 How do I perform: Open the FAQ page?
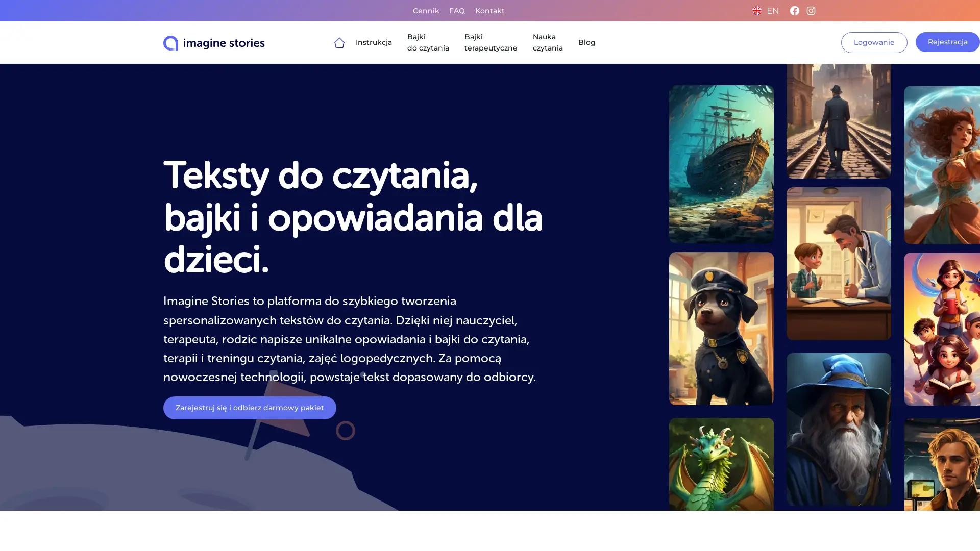coord(456,10)
